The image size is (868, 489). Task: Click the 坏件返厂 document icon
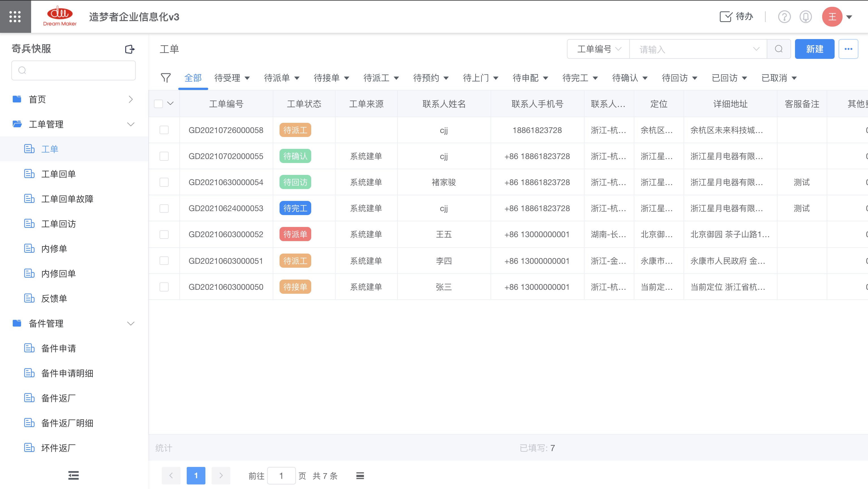(x=29, y=448)
